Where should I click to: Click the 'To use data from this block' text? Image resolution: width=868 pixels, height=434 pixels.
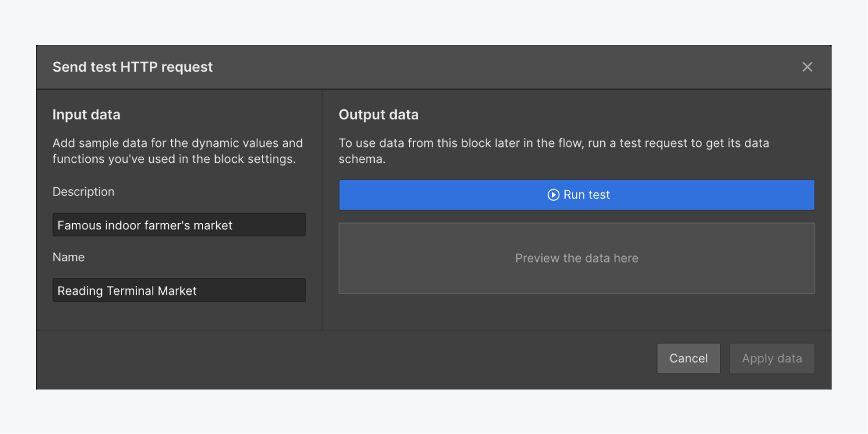[554, 151]
